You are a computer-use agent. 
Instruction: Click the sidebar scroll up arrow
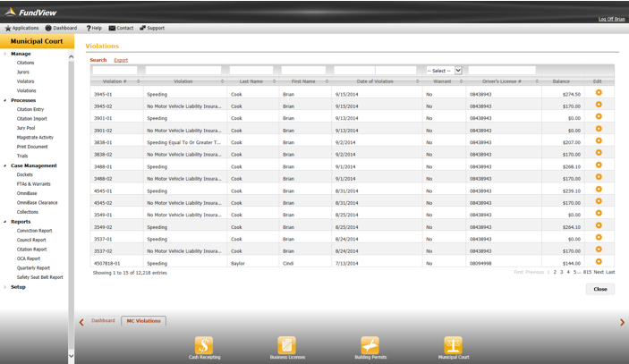coord(71,56)
